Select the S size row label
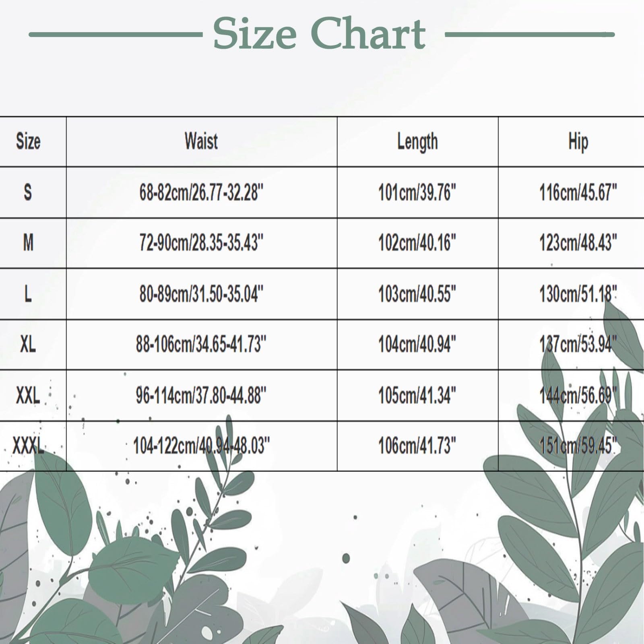The height and width of the screenshot is (644, 644). click(28, 192)
